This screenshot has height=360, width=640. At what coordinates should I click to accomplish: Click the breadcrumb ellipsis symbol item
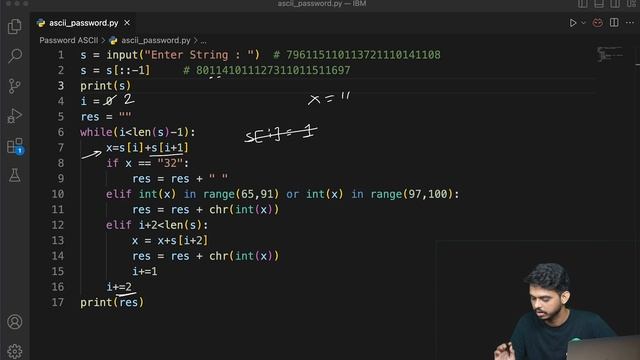pos(203,41)
